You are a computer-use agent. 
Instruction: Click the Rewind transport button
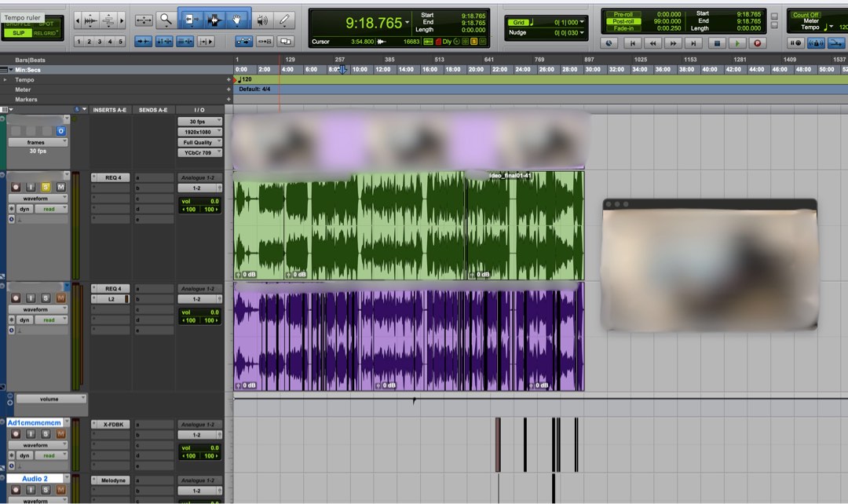(x=652, y=42)
